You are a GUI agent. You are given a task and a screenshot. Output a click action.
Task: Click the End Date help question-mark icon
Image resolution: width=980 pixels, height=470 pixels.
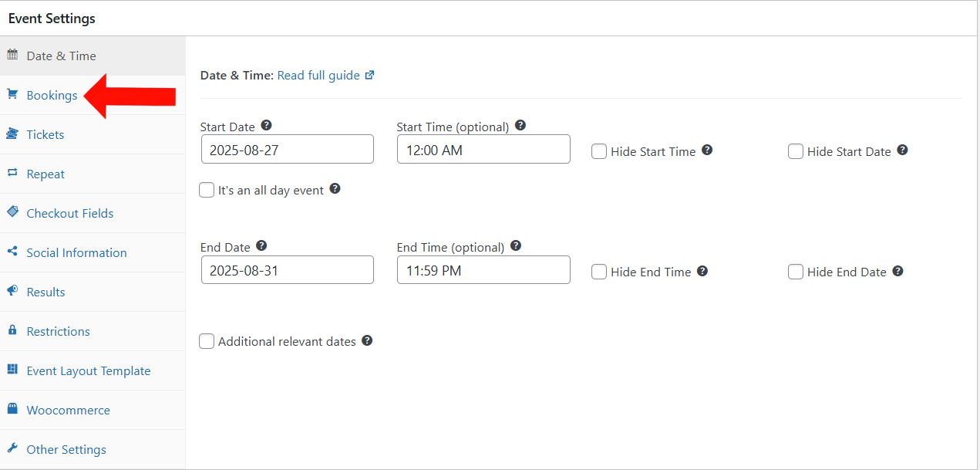[x=261, y=246]
